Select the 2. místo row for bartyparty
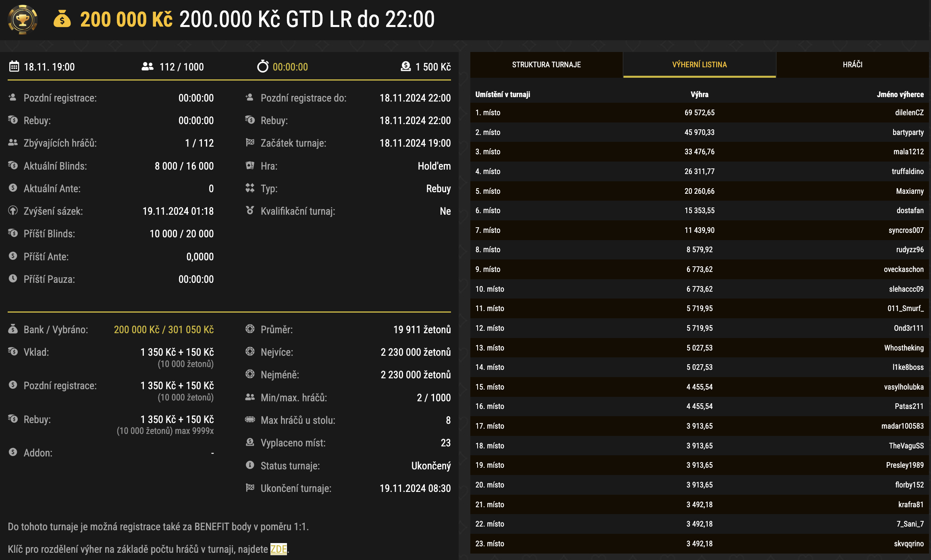 699,132
